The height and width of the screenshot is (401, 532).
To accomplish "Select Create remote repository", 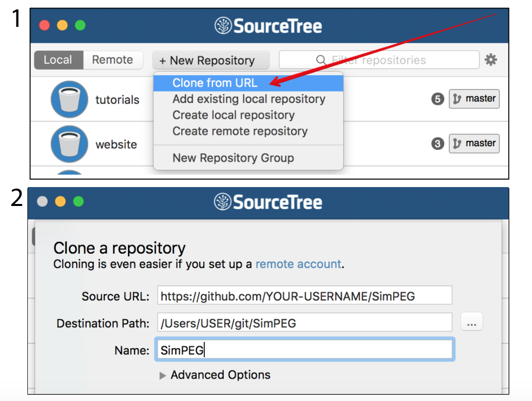I will tap(240, 131).
